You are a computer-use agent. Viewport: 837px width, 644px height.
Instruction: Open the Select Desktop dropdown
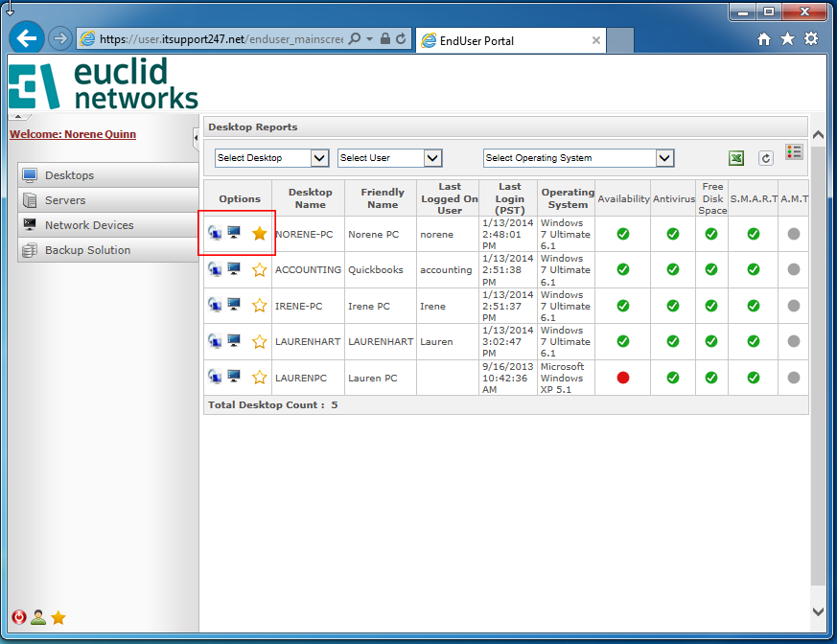point(272,158)
